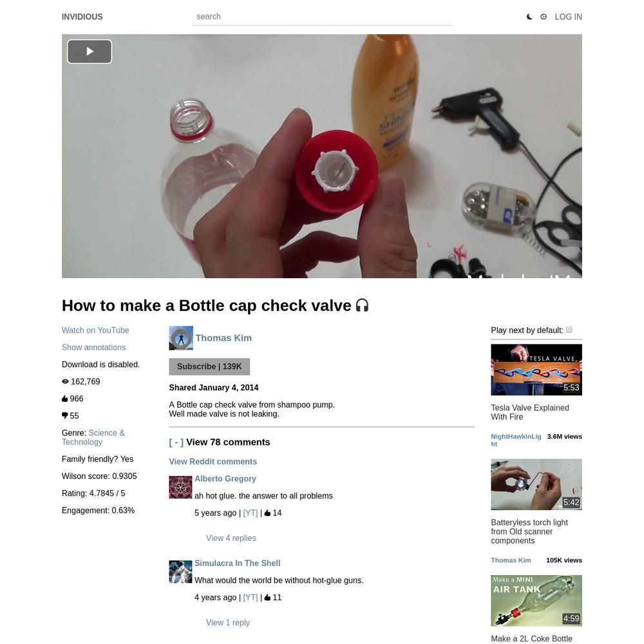Click headphones audio mode icon
The width and height of the screenshot is (644, 644).
(362, 305)
